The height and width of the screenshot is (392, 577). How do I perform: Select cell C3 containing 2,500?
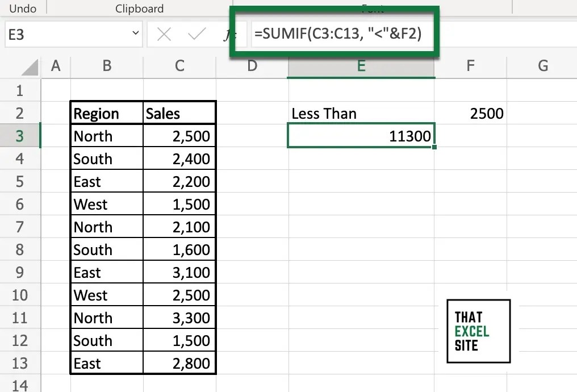point(179,135)
